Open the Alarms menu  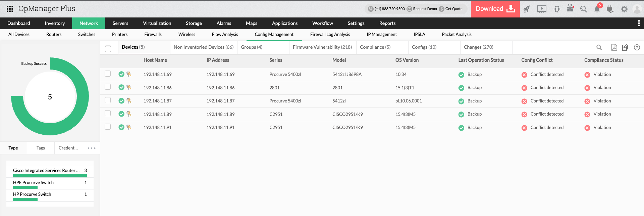pos(224,23)
